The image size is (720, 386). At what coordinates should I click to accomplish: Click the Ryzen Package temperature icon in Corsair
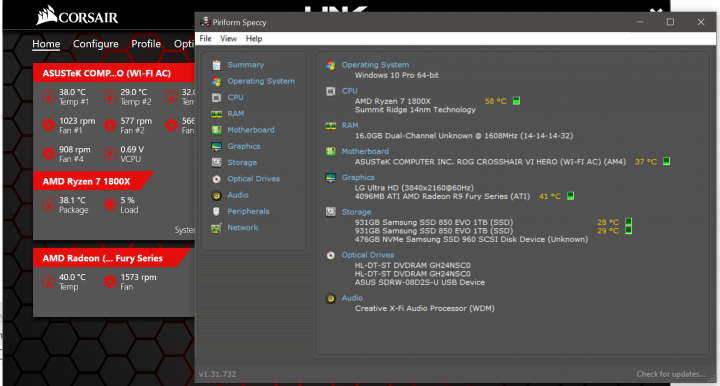(x=49, y=205)
